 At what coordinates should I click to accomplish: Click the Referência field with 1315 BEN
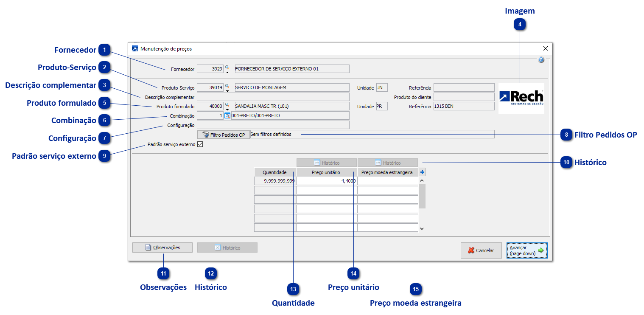(x=464, y=106)
